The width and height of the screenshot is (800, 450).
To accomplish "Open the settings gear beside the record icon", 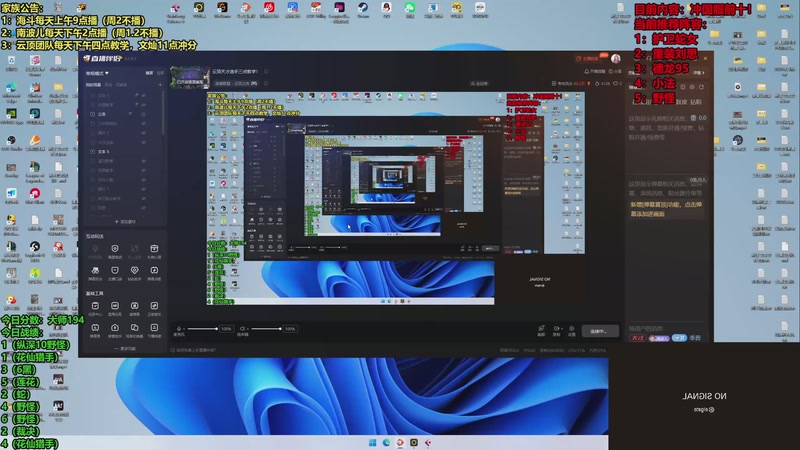I will (x=572, y=329).
